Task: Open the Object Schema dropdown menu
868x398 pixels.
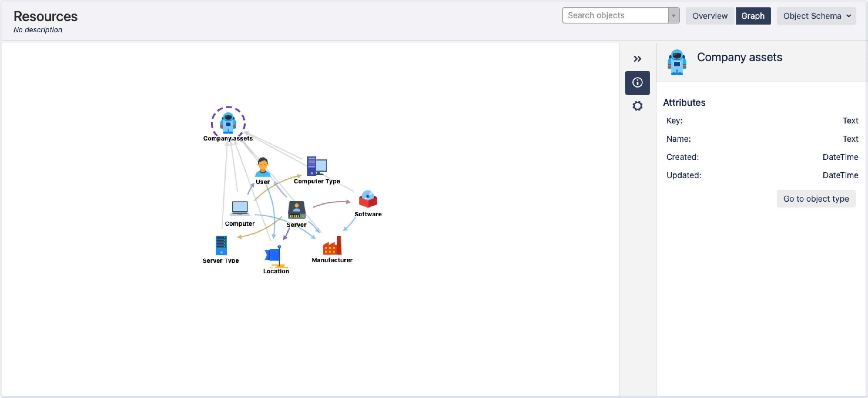Action: pyautogui.click(x=816, y=16)
